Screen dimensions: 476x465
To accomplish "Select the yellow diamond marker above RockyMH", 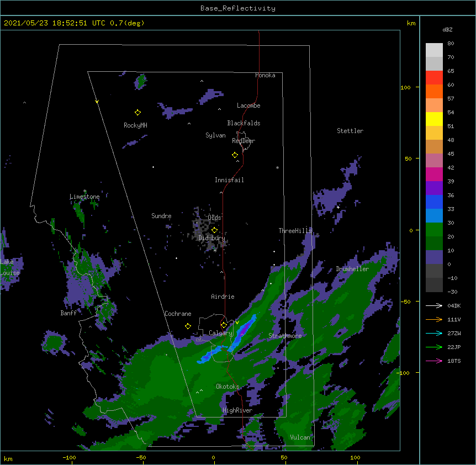I will pyautogui.click(x=137, y=113).
